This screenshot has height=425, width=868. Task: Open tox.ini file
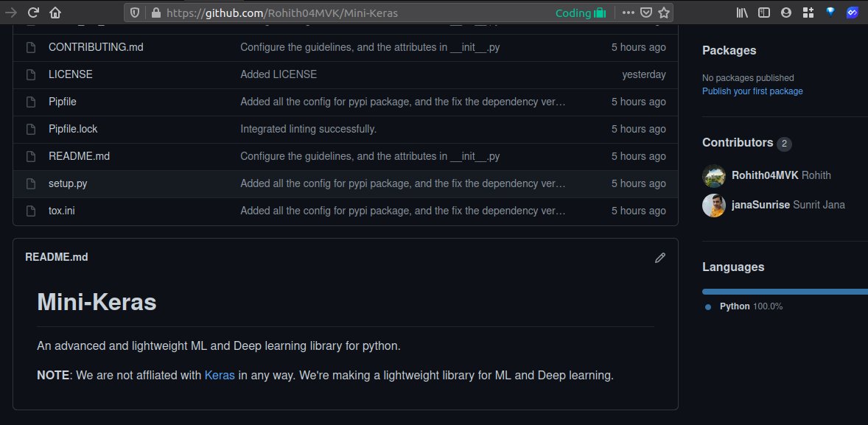(61, 211)
